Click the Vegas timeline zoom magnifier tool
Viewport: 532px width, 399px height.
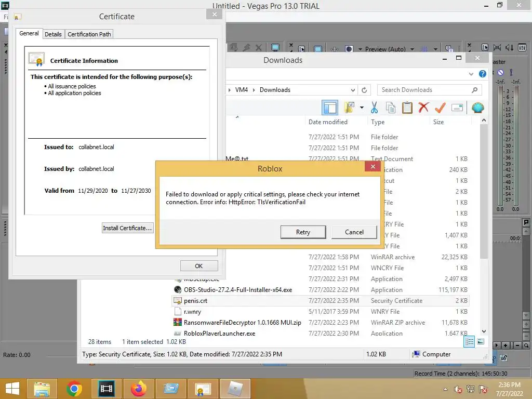point(526,345)
